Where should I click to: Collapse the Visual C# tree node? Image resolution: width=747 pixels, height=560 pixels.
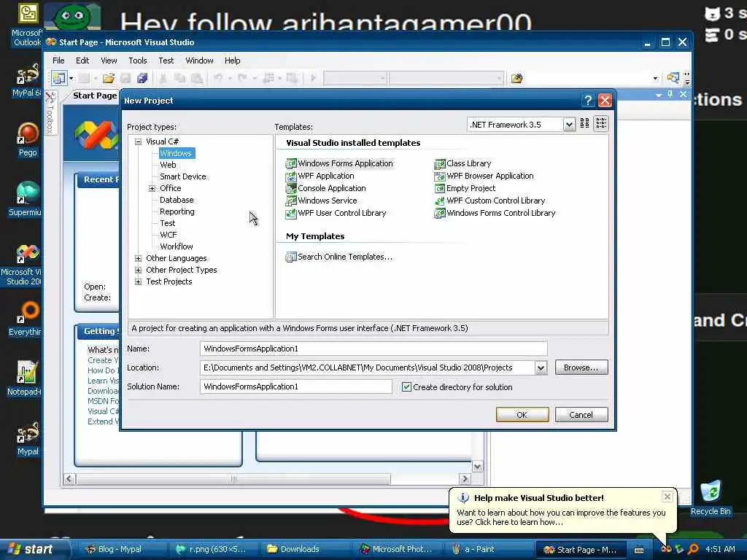pyautogui.click(x=138, y=141)
